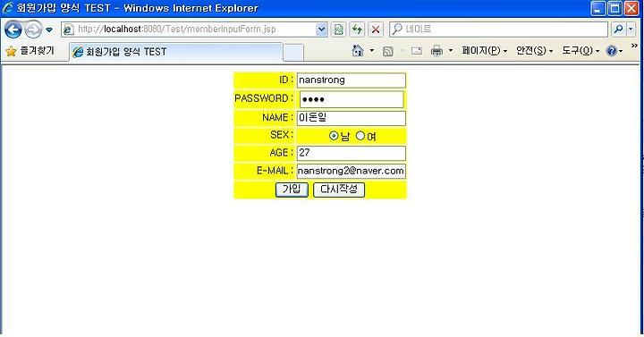Expand the Print options dropdown arrow
This screenshot has width=644, height=337.
point(451,50)
